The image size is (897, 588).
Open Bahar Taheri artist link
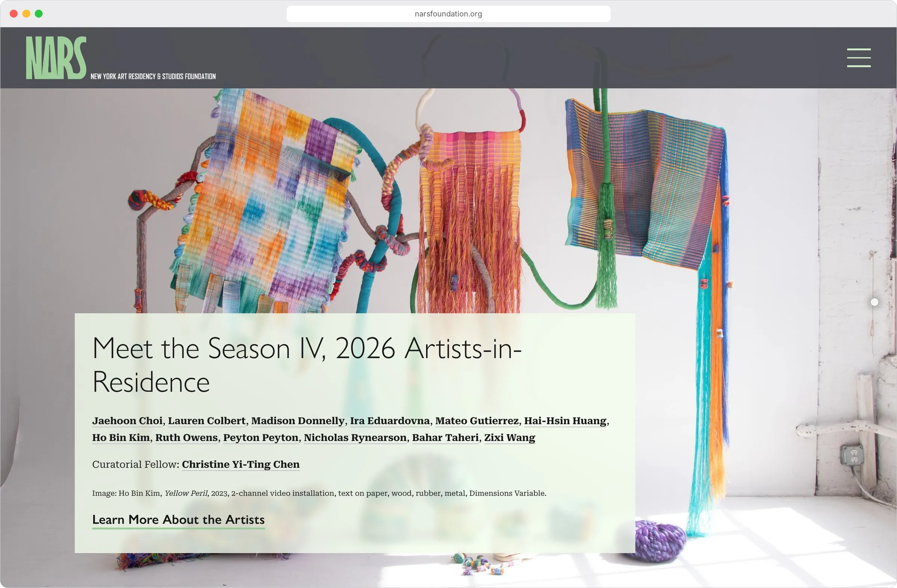coord(445,438)
